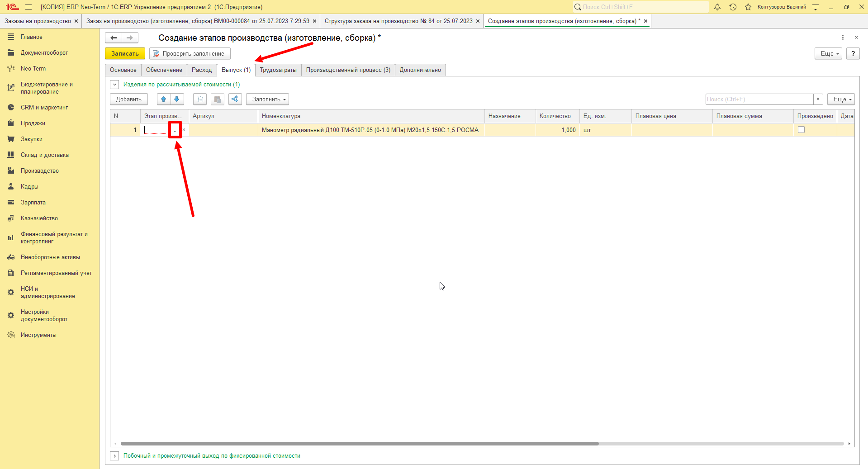Open the Заполнить dropdown

tap(268, 99)
